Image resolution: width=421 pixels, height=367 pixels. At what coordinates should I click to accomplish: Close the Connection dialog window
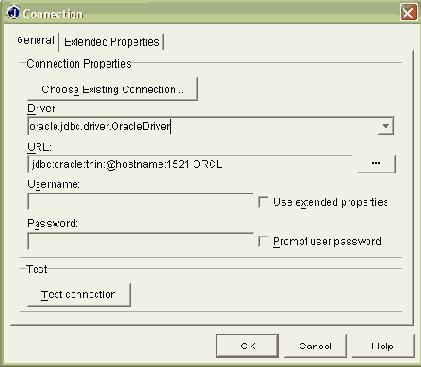pyautogui.click(x=408, y=13)
